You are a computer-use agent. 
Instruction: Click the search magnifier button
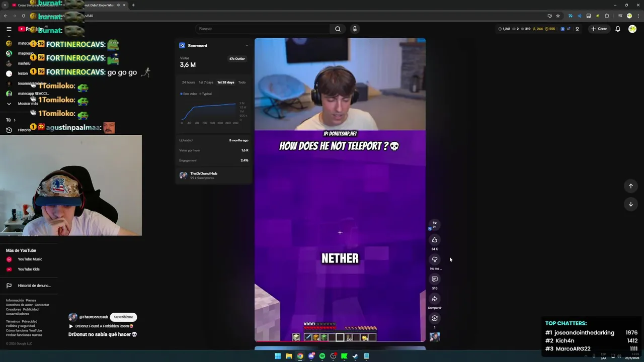[x=338, y=29]
